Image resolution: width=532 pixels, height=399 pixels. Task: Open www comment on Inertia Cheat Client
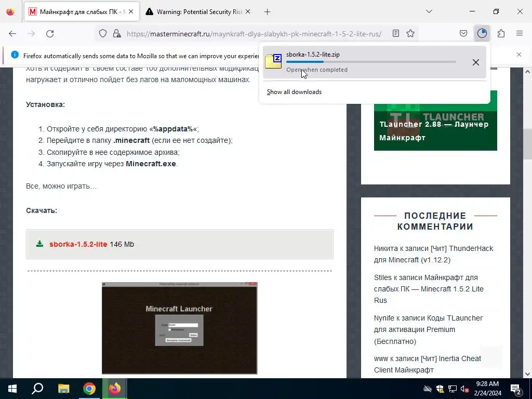coord(428,364)
